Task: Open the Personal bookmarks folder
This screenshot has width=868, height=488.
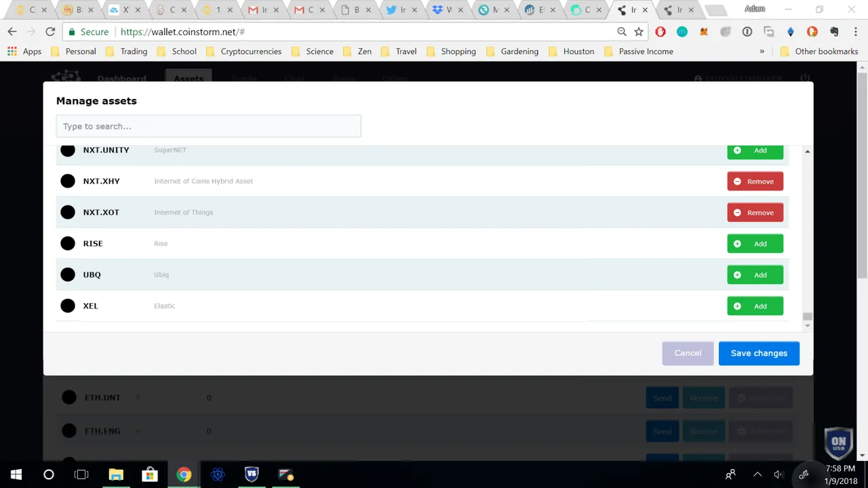Action: 73,52
